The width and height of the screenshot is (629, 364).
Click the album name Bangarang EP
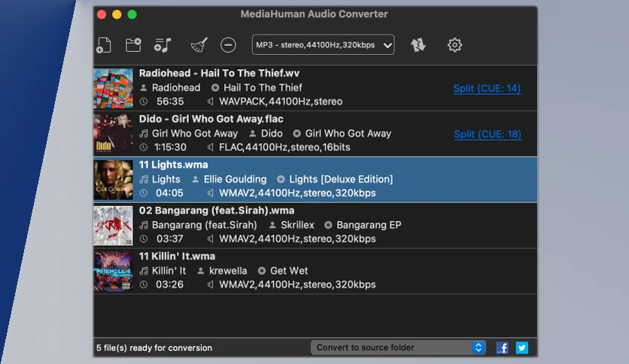[x=369, y=225]
